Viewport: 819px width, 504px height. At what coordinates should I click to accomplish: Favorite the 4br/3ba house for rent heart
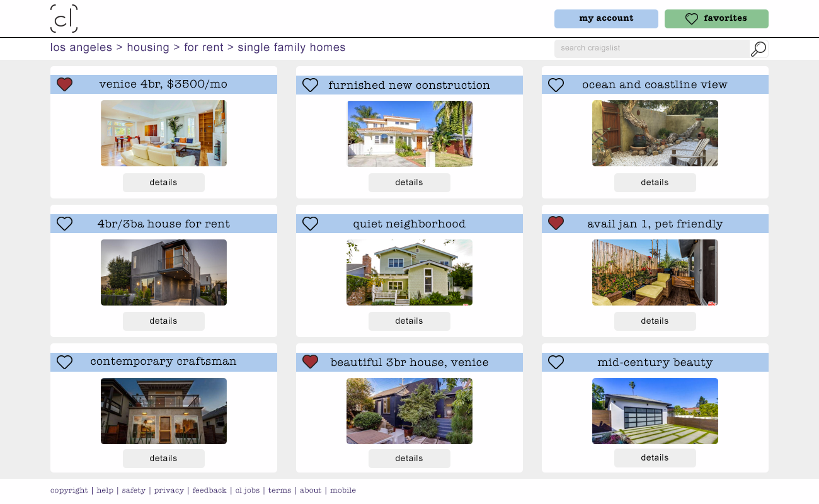coord(64,224)
